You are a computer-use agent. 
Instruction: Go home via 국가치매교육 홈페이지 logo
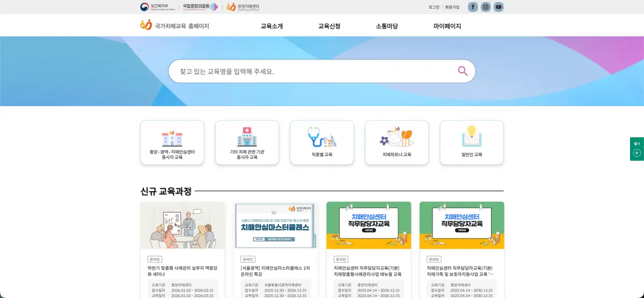[174, 25]
